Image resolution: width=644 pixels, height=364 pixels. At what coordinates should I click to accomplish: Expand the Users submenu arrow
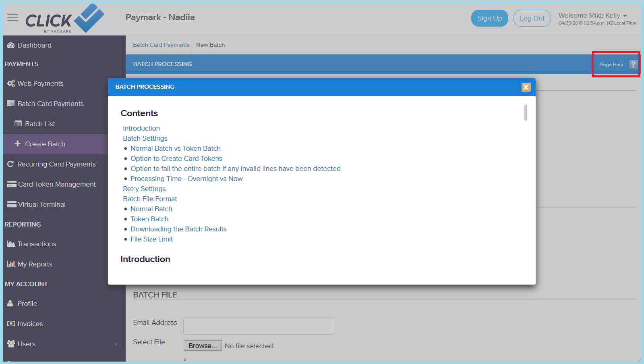116,344
